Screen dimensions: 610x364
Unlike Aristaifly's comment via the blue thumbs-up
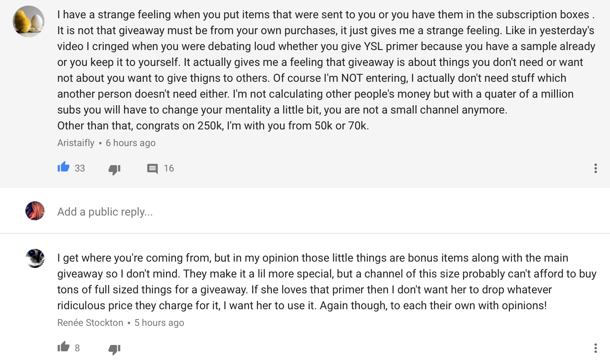pos(64,168)
